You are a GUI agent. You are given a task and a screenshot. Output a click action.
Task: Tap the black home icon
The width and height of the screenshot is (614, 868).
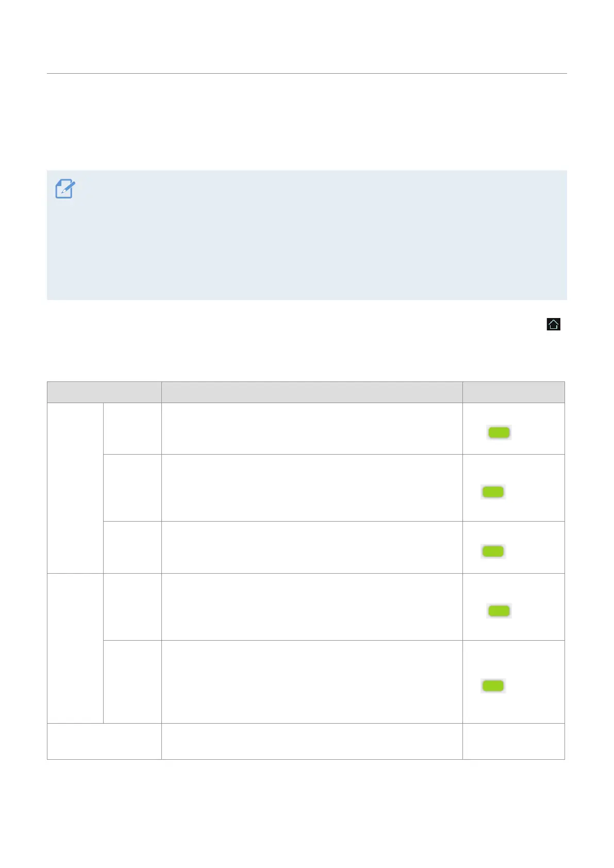pyautogui.click(x=553, y=324)
